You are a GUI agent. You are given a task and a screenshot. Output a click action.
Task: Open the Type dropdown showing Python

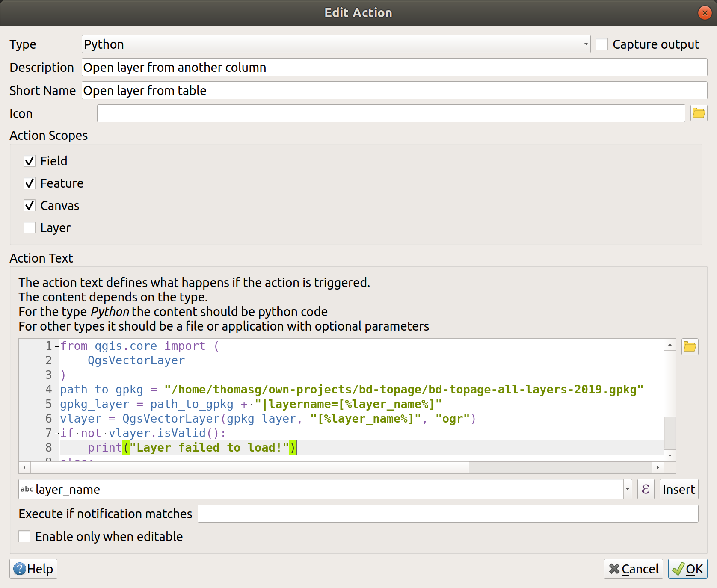[x=336, y=44]
